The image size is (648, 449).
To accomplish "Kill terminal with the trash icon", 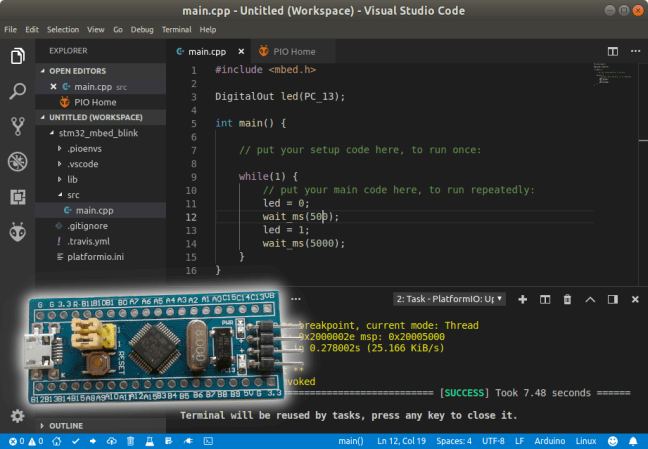I will [567, 299].
